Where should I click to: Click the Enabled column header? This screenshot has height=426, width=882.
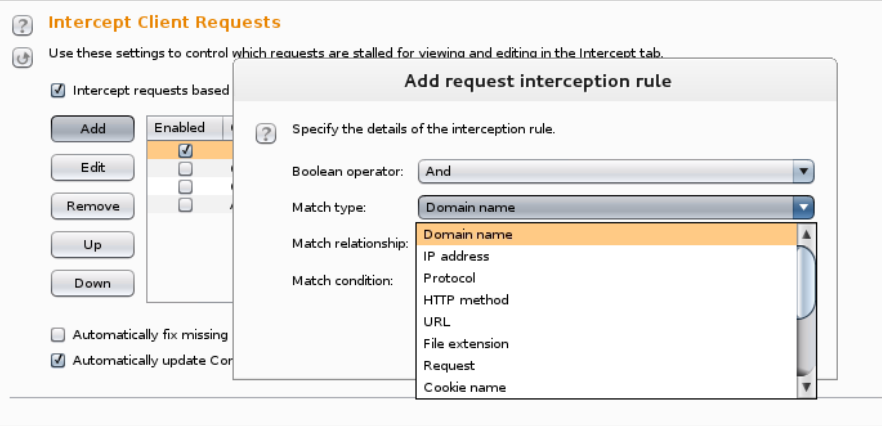[x=180, y=128]
